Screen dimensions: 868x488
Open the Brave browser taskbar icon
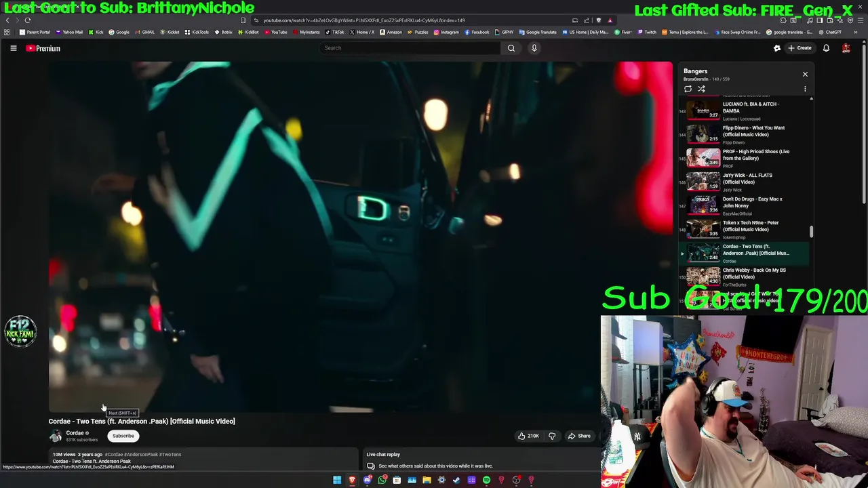pos(352,480)
